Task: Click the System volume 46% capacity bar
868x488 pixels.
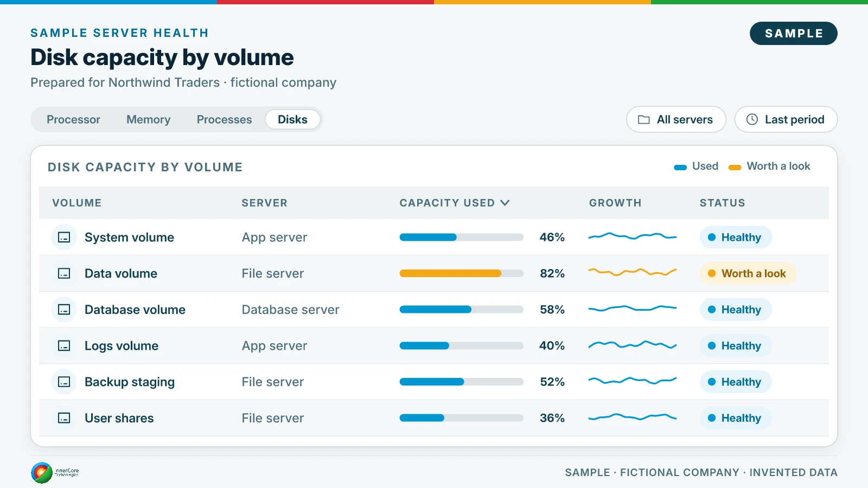Action: [x=462, y=237]
